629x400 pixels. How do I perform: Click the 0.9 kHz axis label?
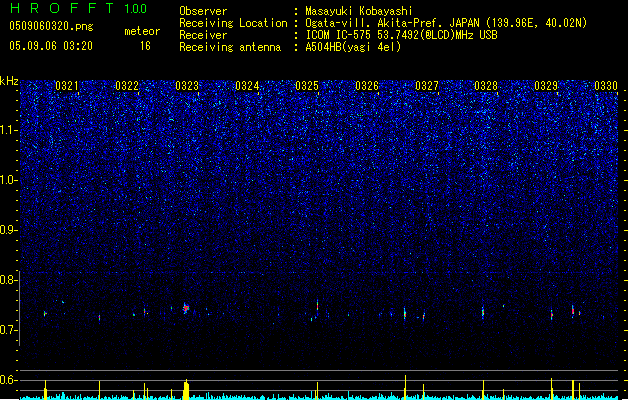(x=9, y=229)
